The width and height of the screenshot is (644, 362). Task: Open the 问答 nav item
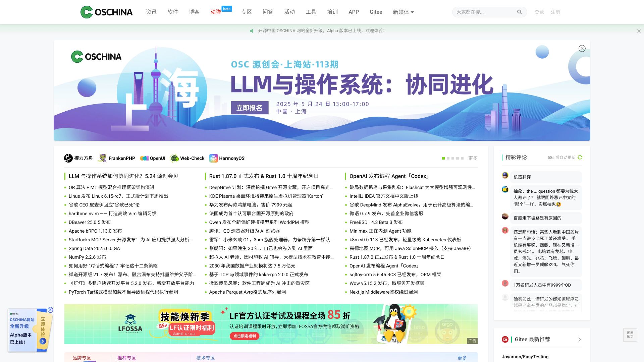(268, 12)
